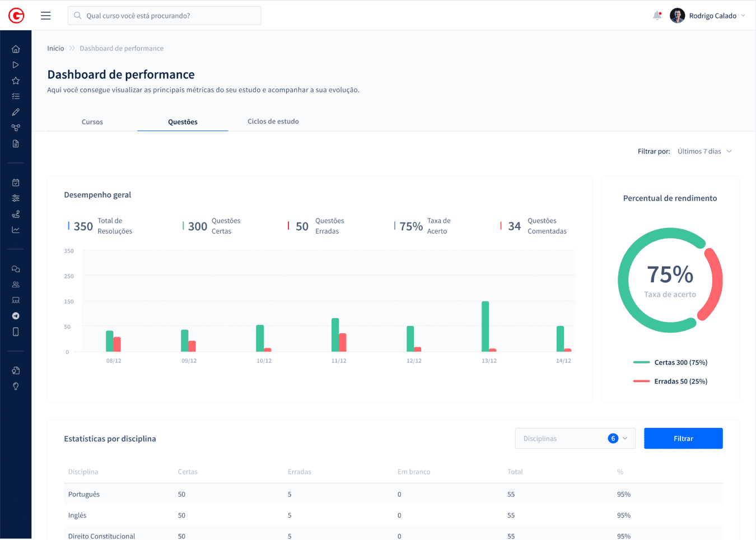Open the Disciplinas dropdown

575,439
